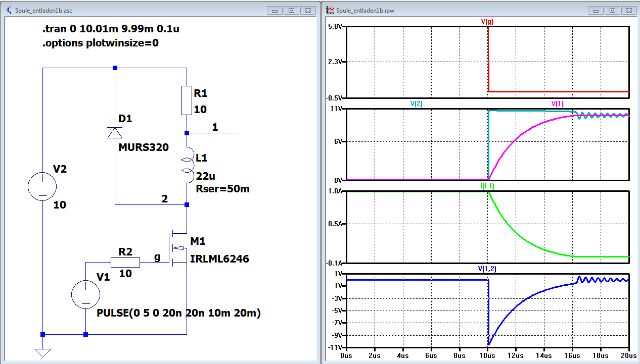
Task: Click the net label g
Action: tap(157, 257)
